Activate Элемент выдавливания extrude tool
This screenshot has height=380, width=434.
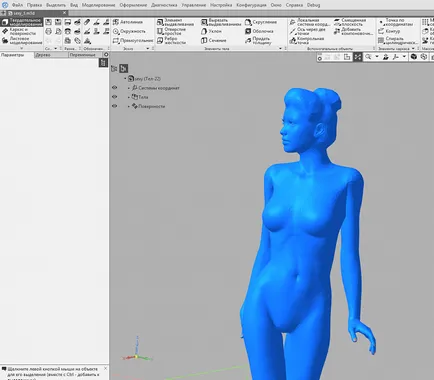click(175, 22)
